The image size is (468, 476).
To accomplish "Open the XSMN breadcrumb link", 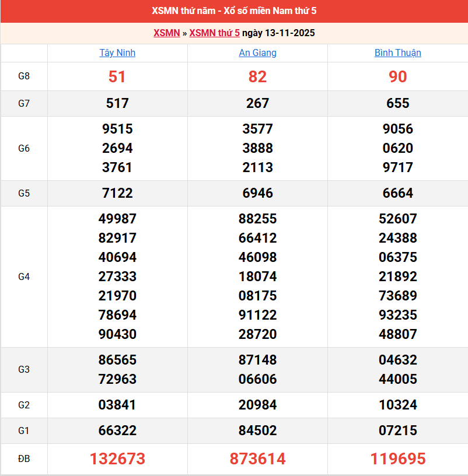I will point(166,33).
